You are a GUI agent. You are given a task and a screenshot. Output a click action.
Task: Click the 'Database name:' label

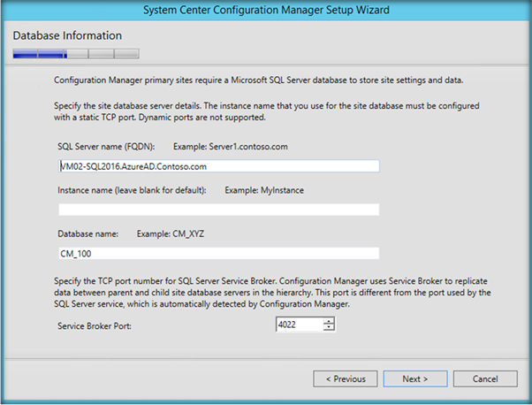[x=87, y=234]
